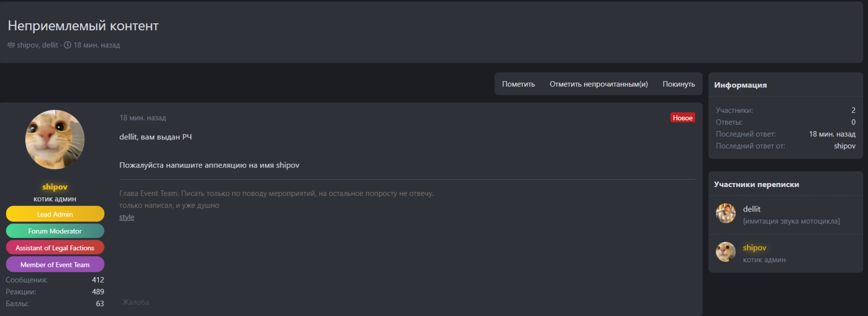Click the clock icon in the header
Screen dimensions: 868x316
(x=68, y=45)
